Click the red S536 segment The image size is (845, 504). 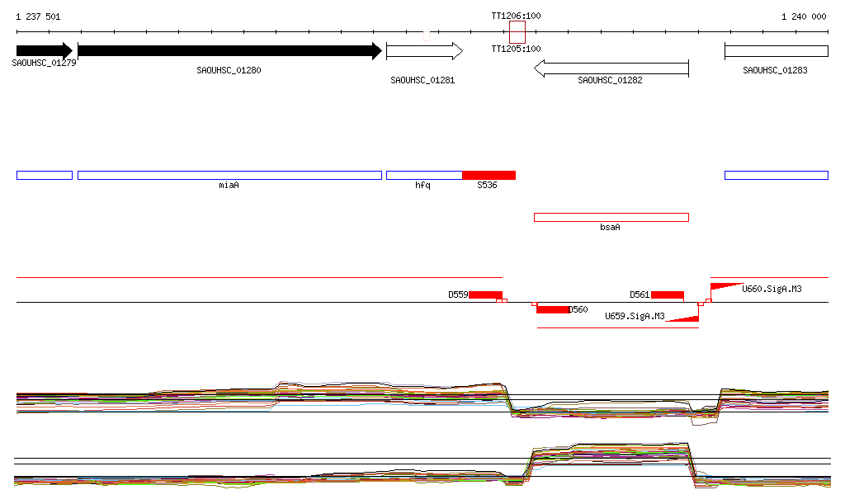point(489,175)
